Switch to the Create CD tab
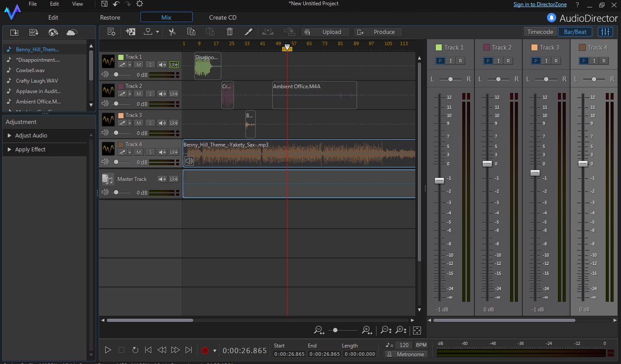The height and width of the screenshot is (364, 621). [x=222, y=17]
